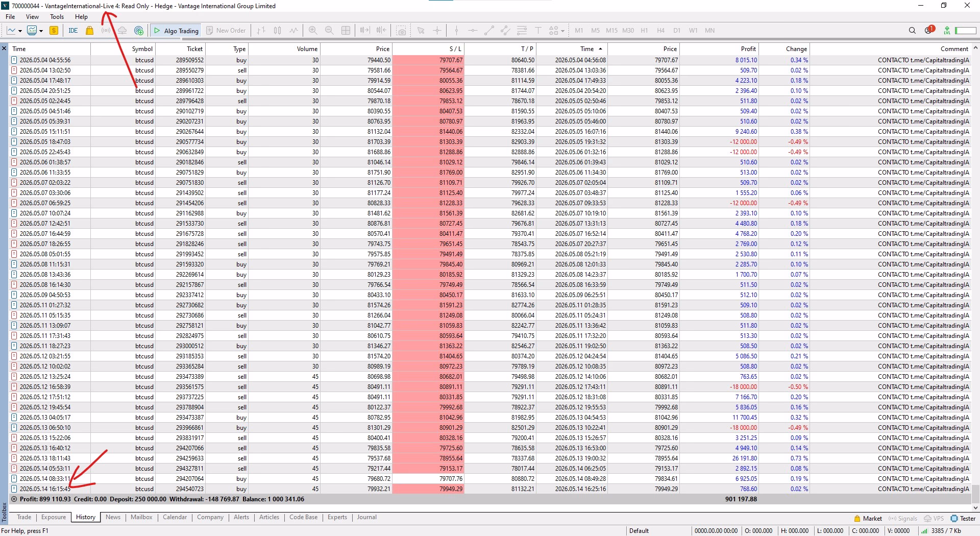This screenshot has height=536, width=980.
Task: Tile windows with grid icon
Action: pyautogui.click(x=346, y=31)
